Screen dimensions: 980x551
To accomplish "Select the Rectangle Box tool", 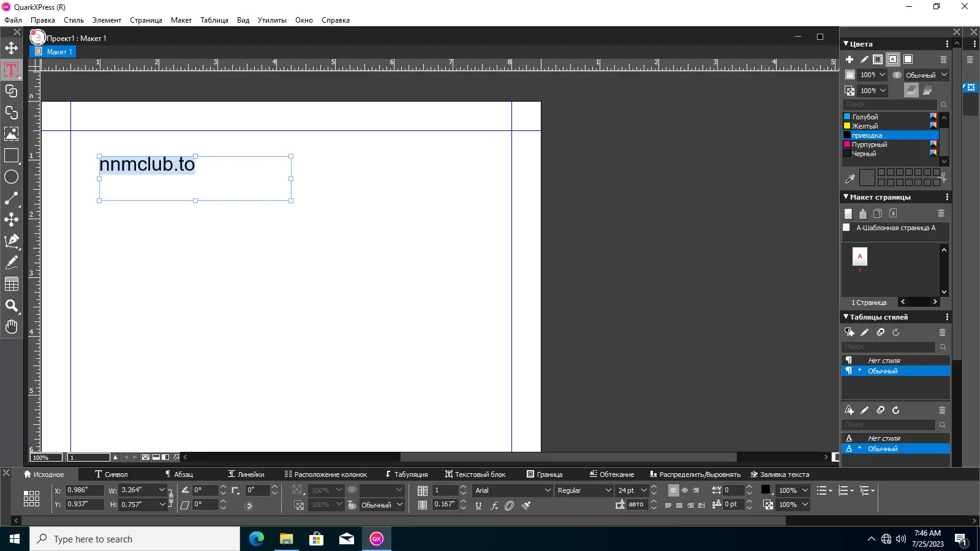I will [x=11, y=156].
